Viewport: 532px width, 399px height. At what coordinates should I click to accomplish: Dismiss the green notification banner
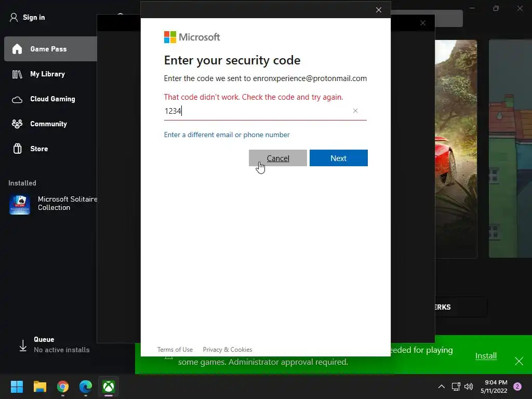point(519,361)
